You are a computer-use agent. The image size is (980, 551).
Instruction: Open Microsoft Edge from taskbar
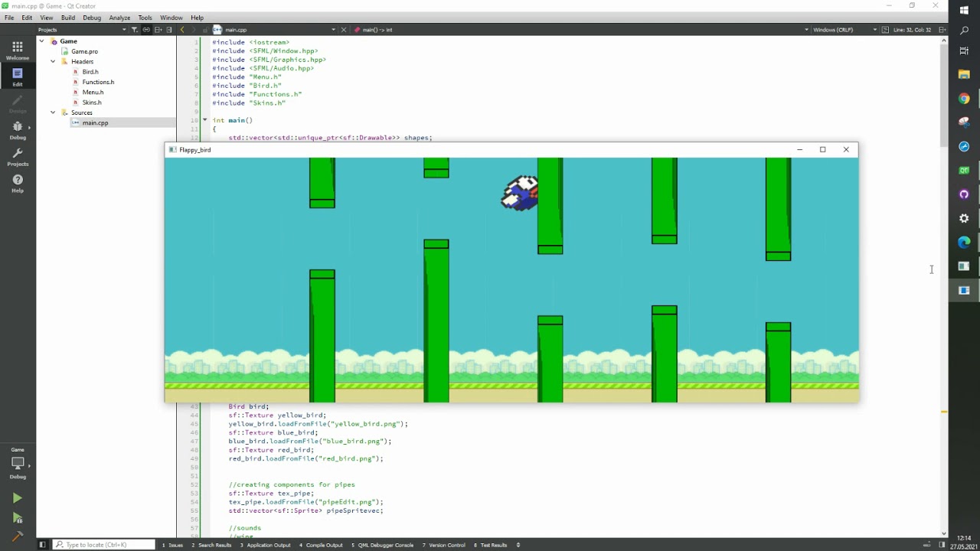coord(964,243)
